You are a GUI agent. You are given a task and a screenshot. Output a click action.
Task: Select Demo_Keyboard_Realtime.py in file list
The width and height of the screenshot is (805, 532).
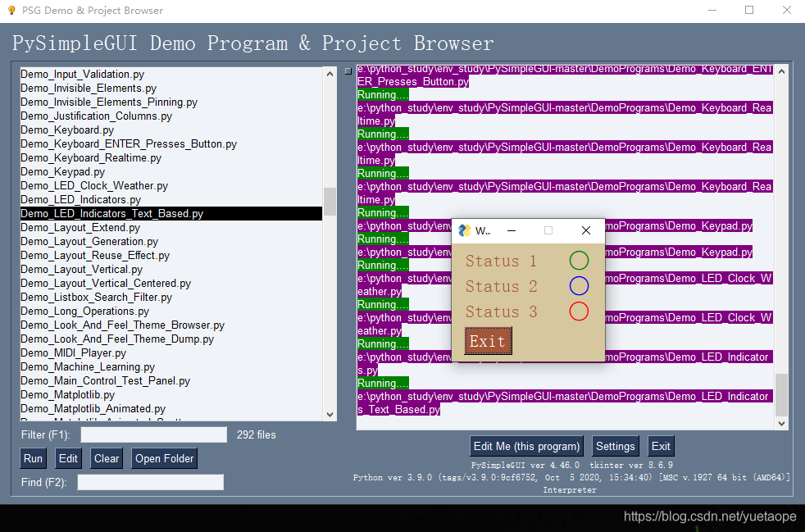[x=171, y=157]
